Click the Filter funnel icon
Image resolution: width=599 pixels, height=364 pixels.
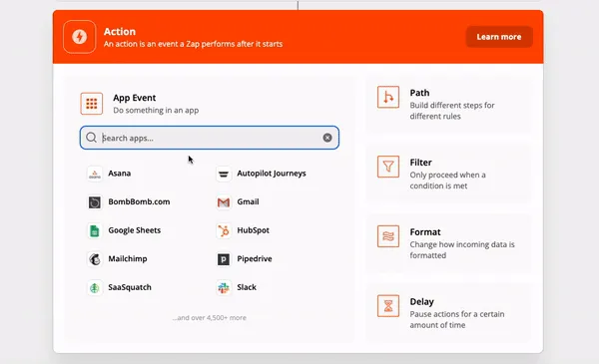(388, 167)
